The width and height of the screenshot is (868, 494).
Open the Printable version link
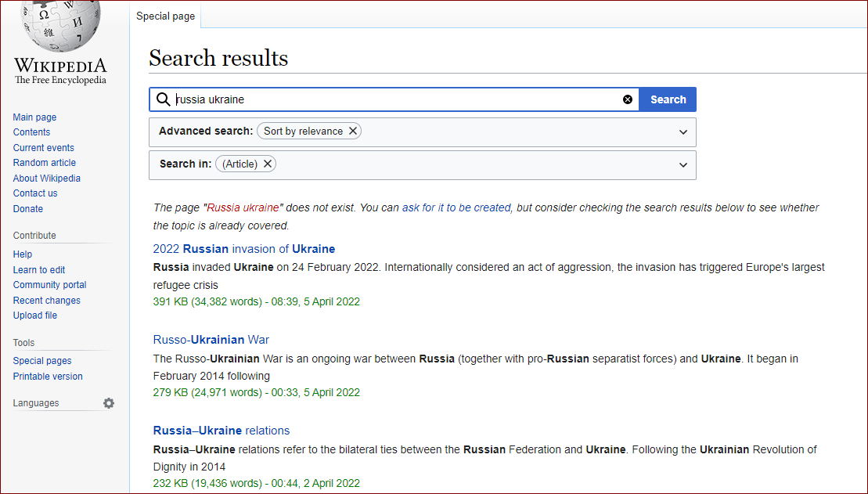(x=48, y=376)
